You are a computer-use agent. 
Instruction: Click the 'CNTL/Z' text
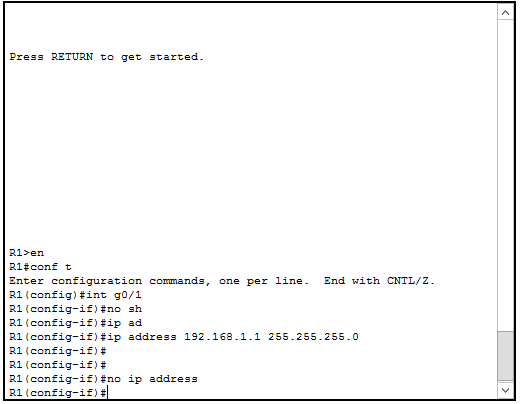[410, 281]
